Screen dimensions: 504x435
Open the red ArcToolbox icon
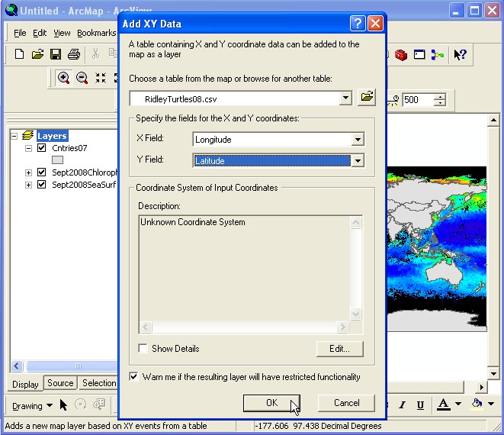pos(402,54)
